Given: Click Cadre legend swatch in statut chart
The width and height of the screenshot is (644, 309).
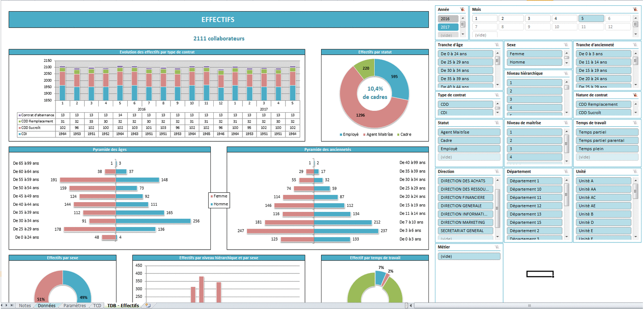Looking at the screenshot, I should click(x=398, y=135).
